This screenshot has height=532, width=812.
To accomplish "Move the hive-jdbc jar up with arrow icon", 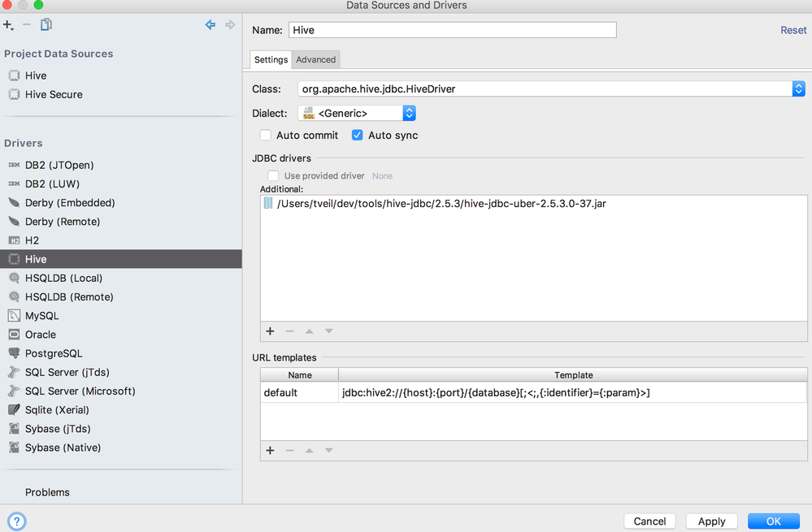I will 310,331.
